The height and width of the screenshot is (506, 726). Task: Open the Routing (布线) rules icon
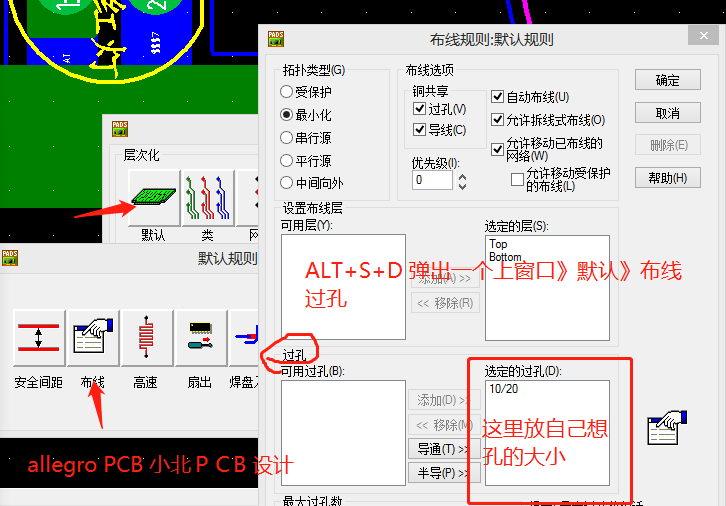click(x=93, y=338)
